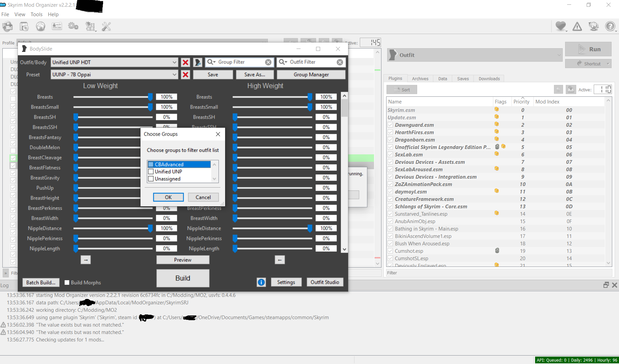
Task: Undock the Log panel with float icon
Action: [606, 285]
